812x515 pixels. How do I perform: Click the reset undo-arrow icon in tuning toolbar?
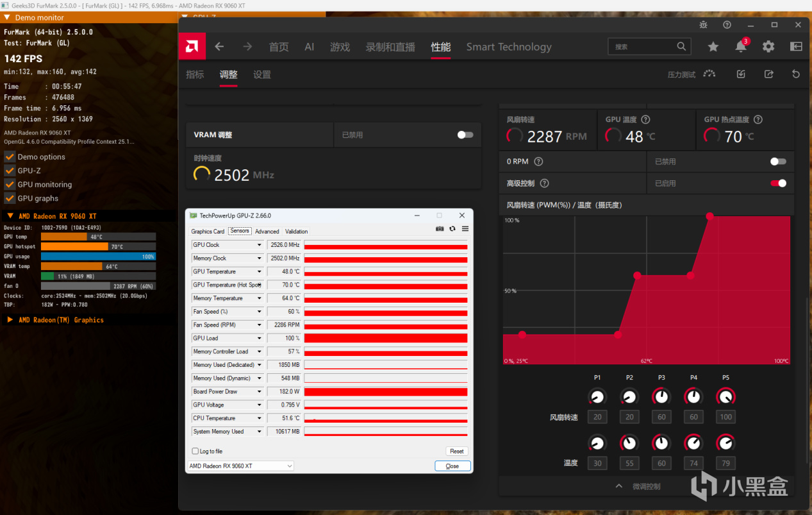click(x=796, y=74)
